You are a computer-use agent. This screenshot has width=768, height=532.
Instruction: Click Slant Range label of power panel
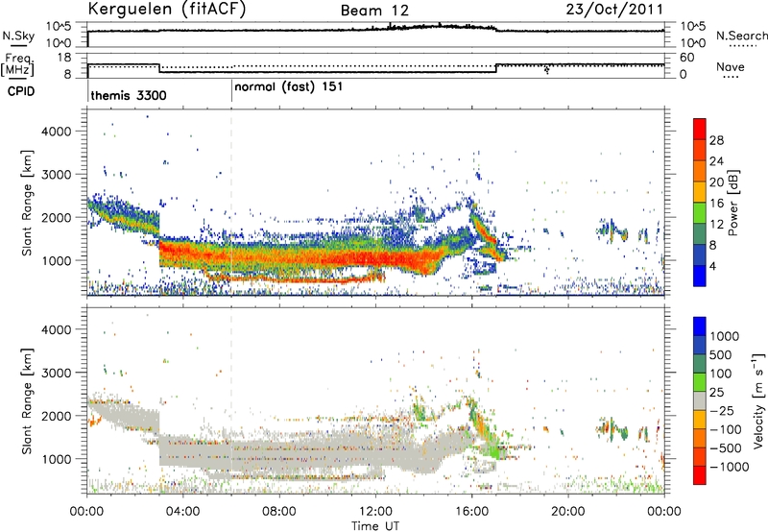27,203
